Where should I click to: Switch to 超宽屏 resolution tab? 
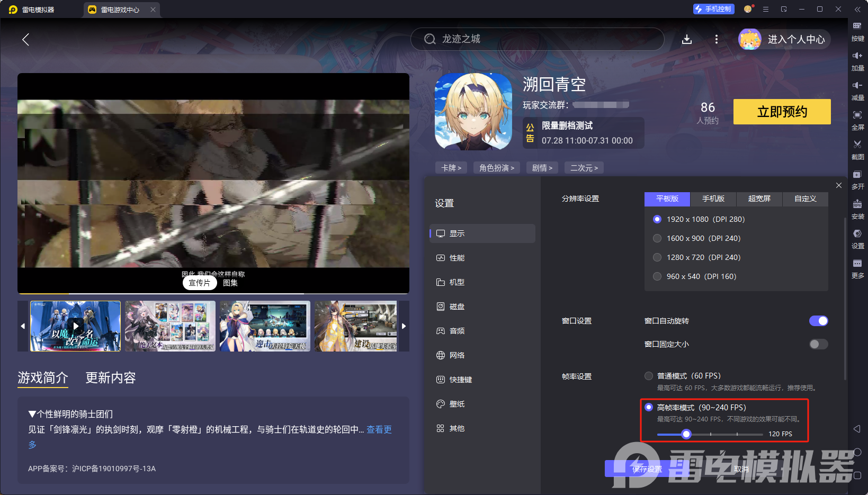pyautogui.click(x=759, y=199)
